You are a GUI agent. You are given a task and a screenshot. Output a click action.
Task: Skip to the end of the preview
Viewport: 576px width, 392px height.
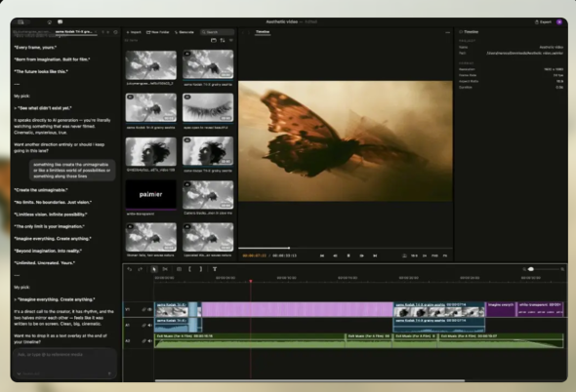pos(375,255)
